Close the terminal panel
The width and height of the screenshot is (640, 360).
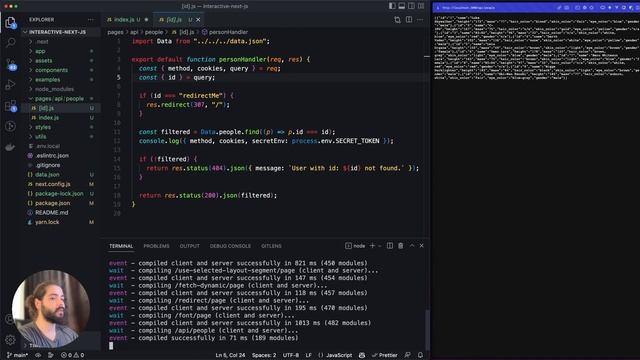tap(422, 246)
